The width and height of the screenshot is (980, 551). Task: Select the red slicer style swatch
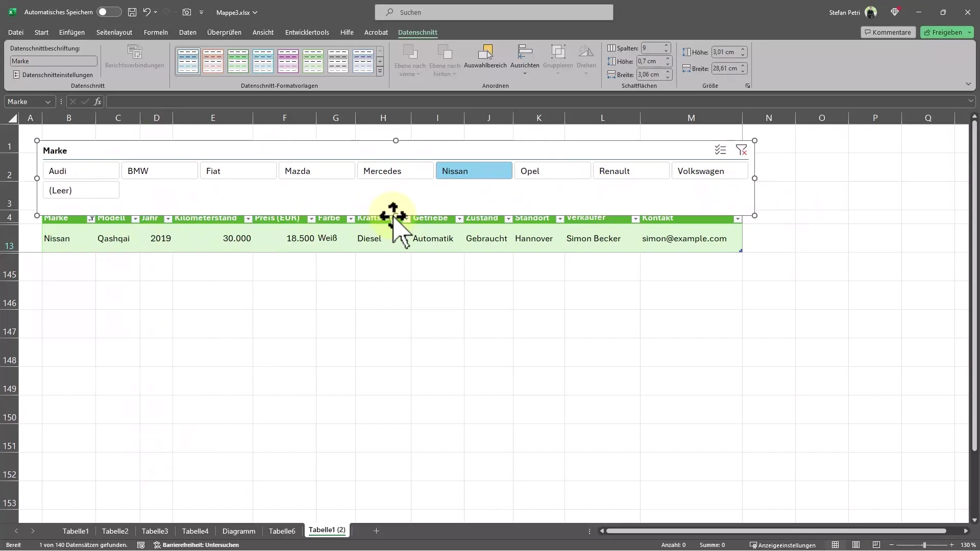click(213, 61)
